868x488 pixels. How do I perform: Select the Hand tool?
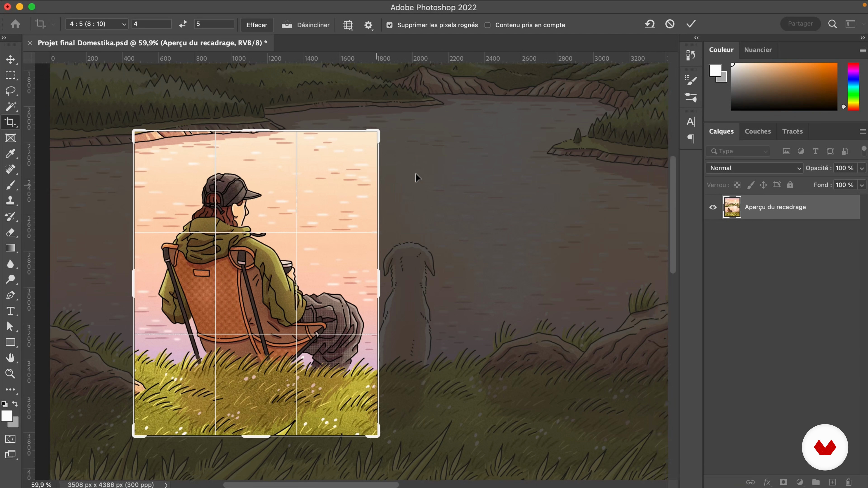pyautogui.click(x=10, y=358)
